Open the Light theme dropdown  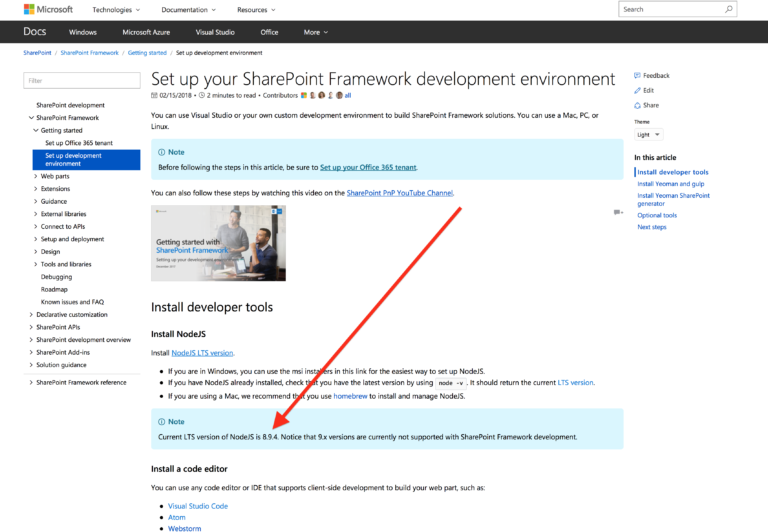(x=648, y=134)
